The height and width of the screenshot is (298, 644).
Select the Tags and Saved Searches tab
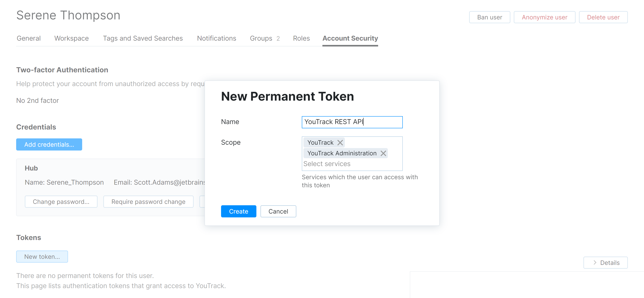tap(143, 38)
